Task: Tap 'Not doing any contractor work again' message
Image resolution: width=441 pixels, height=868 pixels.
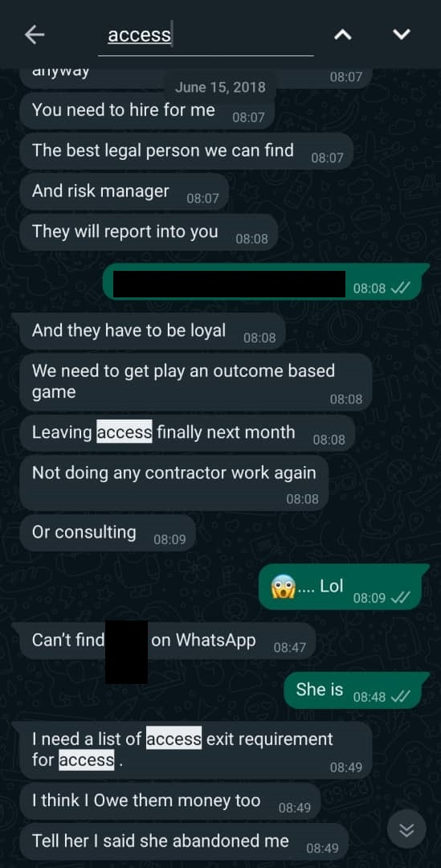Action: tap(174, 483)
